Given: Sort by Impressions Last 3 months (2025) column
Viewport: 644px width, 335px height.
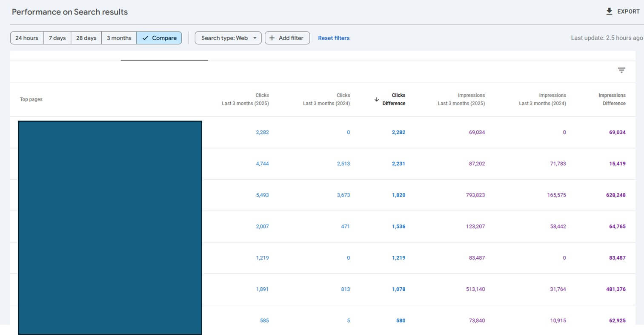Looking at the screenshot, I should coord(461,99).
